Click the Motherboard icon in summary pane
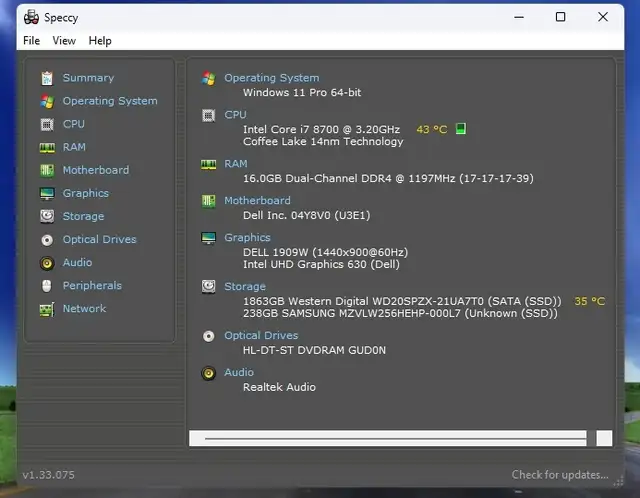Viewport: 640px width, 498px height. point(209,201)
